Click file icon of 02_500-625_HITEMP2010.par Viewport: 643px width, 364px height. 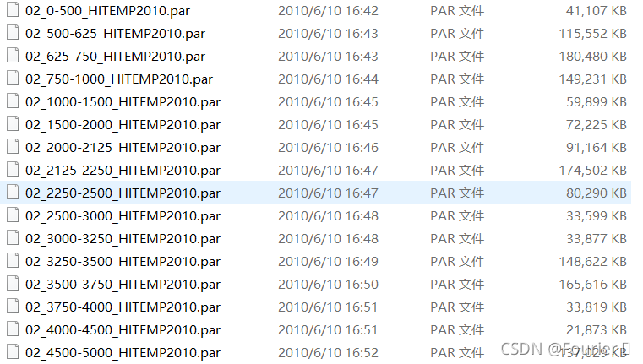[13, 33]
